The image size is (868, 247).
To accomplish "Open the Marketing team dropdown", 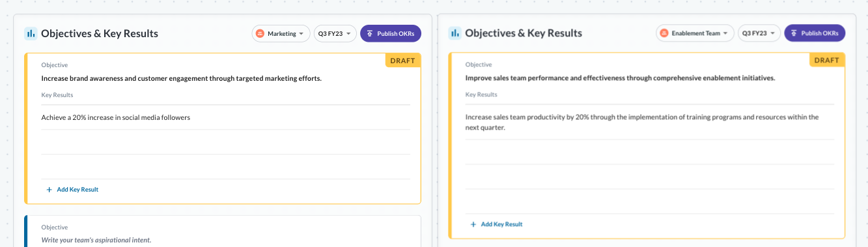I will 281,33.
